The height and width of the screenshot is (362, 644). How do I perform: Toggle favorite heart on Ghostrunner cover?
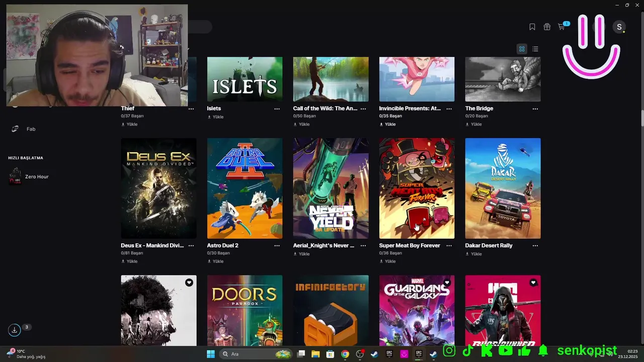[533, 283]
